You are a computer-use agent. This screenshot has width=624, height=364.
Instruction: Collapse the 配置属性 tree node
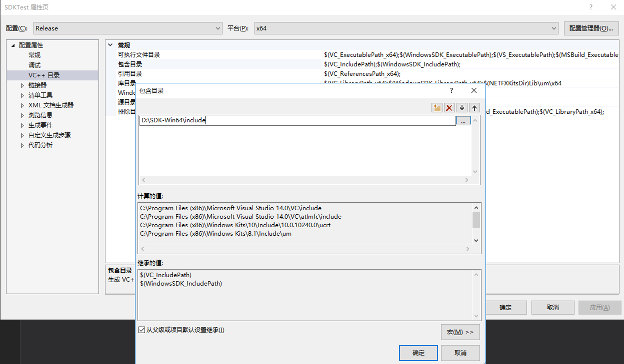click(13, 45)
